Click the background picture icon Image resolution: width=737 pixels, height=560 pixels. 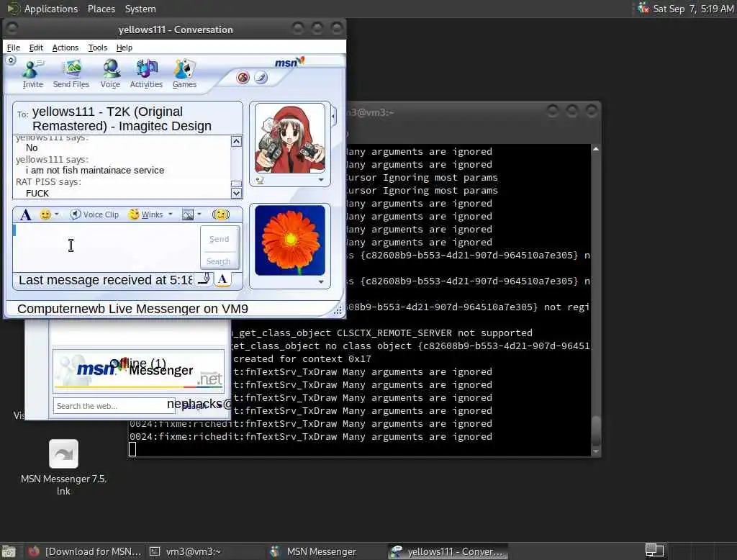pos(188,215)
